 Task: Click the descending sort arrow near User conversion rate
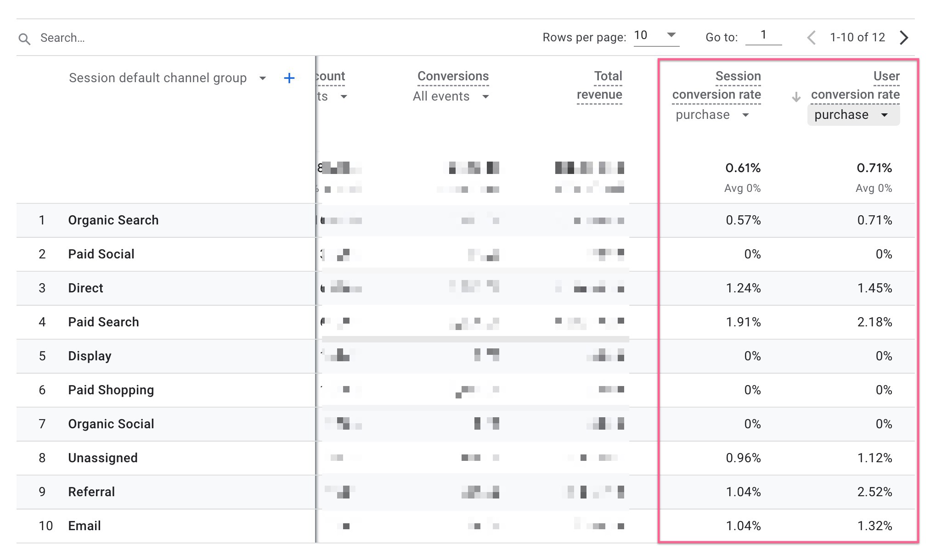click(795, 96)
